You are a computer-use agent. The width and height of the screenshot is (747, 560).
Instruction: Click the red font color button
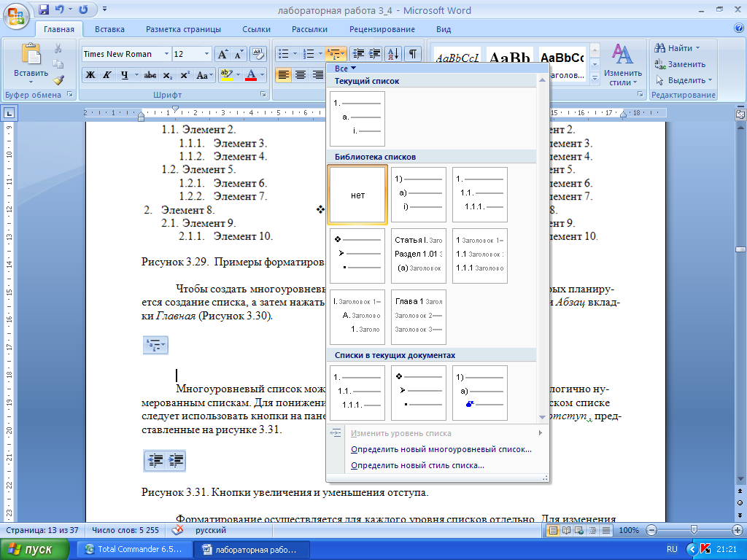click(251, 75)
